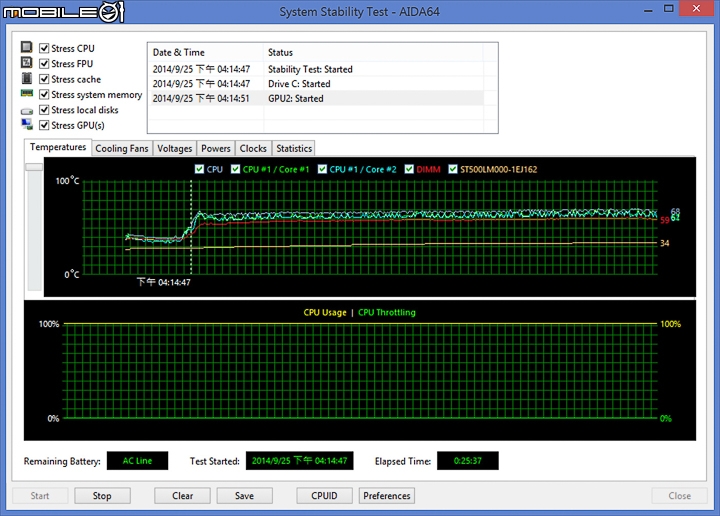Open Preferences dialog
720x516 pixels.
387,496
